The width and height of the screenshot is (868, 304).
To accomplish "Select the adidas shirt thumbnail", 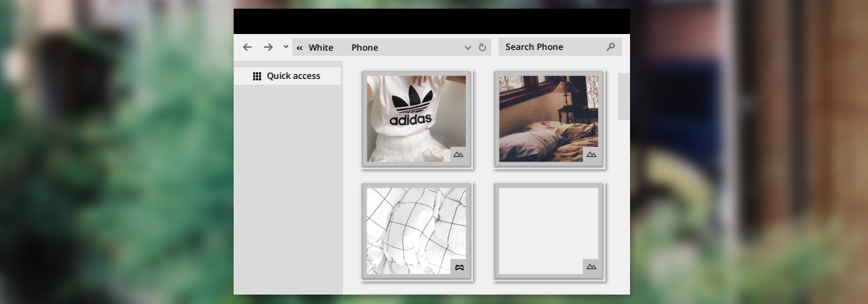I will coord(417,119).
